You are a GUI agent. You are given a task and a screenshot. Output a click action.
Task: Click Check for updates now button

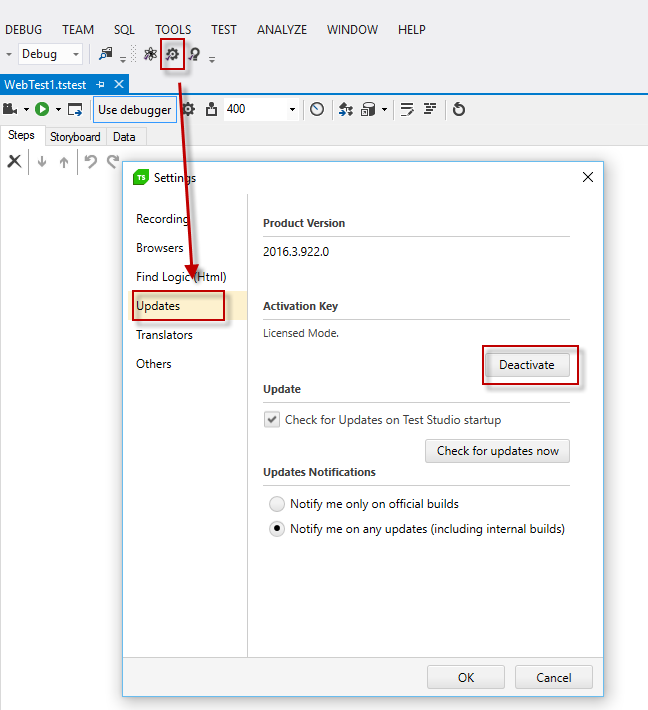click(x=497, y=451)
